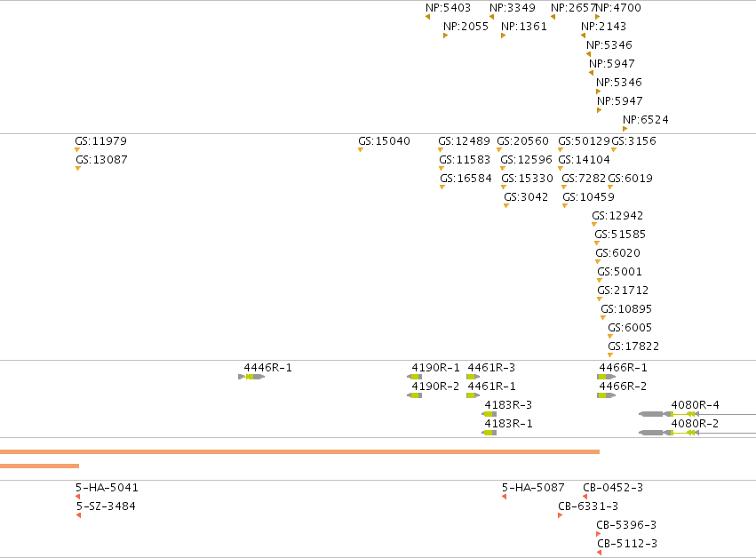Click the GS:6005 feature label
This screenshot has width=756, height=558.
point(630,328)
